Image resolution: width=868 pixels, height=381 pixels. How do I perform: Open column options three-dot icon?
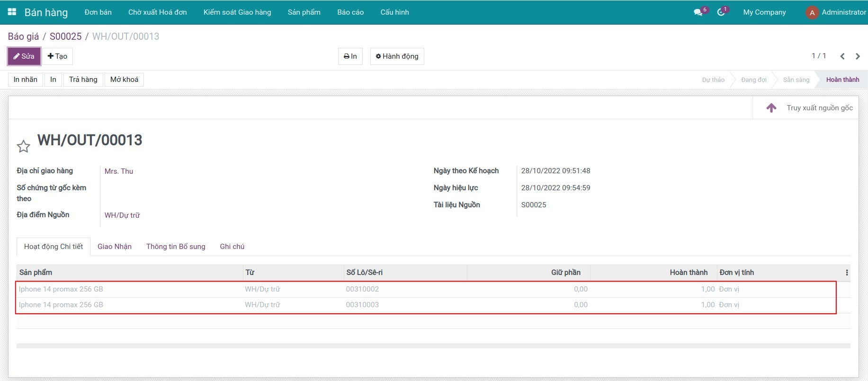pyautogui.click(x=847, y=273)
